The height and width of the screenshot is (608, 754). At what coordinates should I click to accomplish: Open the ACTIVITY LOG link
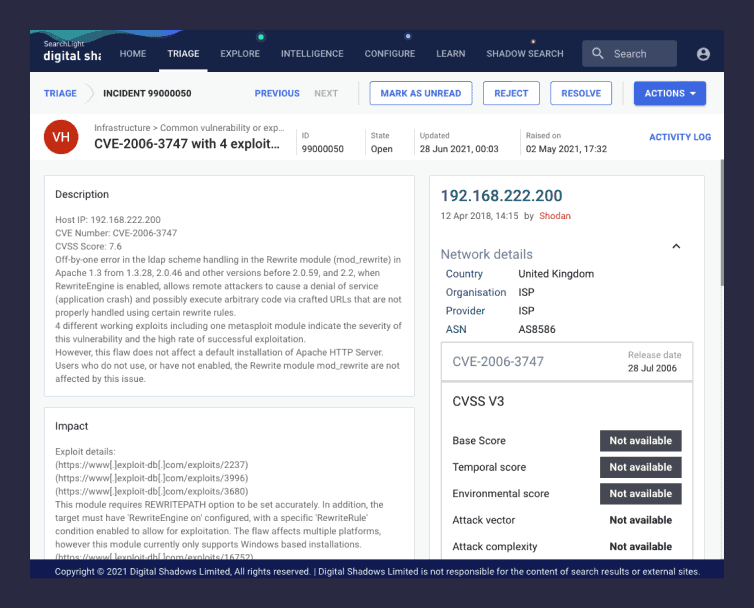point(680,137)
